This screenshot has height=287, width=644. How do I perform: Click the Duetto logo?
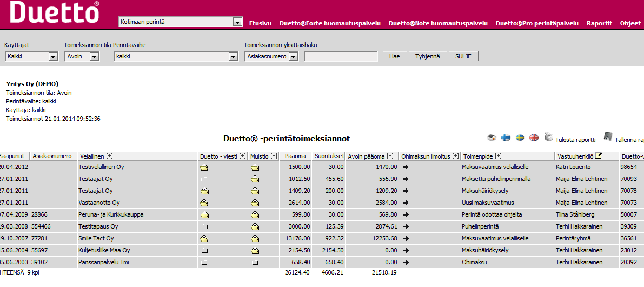coord(54,12)
